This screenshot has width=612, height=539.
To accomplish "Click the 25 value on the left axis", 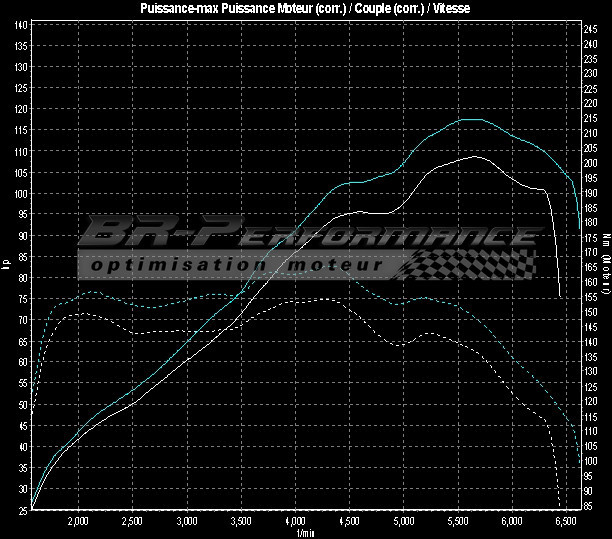I will tap(20, 510).
